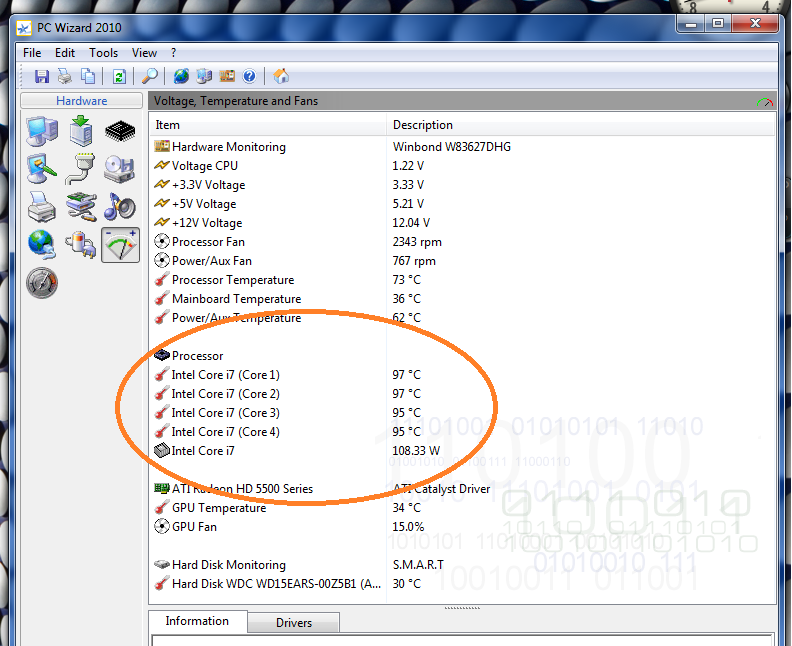Click the PC Wizard 2010 title bar icon
Screen dimensions: 792x646
click(x=24, y=28)
